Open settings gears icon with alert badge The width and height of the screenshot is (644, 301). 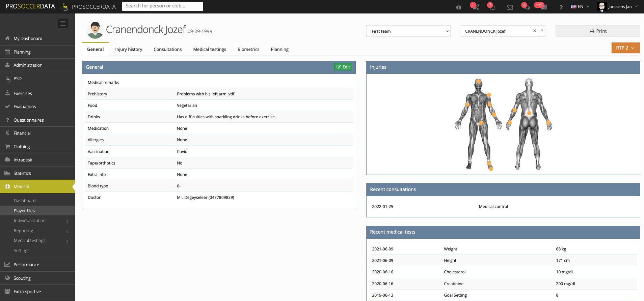click(475, 7)
